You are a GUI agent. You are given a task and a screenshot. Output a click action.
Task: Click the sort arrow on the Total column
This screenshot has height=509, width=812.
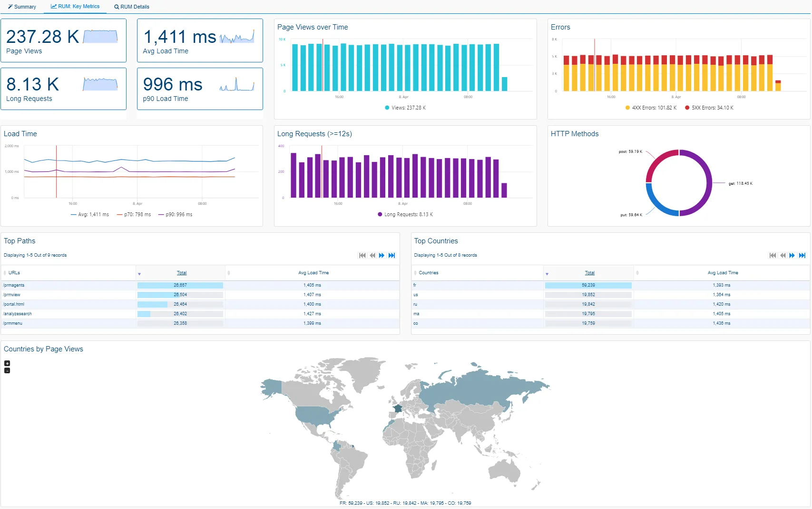pyautogui.click(x=139, y=273)
